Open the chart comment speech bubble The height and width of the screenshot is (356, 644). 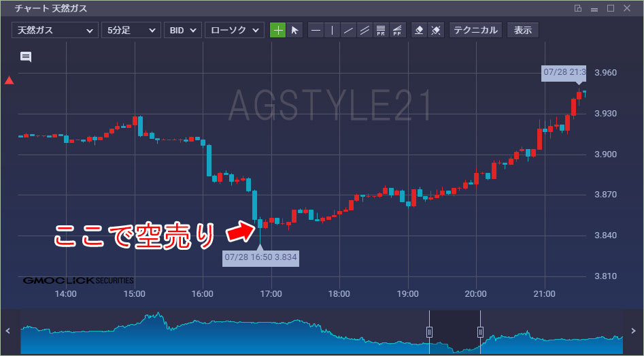tap(26, 56)
